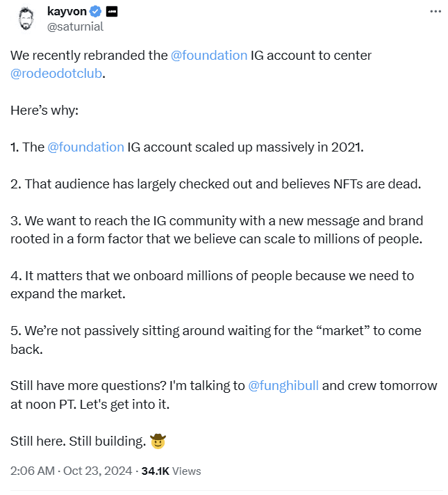Click the "Still here. Still building." text
The width and height of the screenshot is (448, 495).
point(78,441)
